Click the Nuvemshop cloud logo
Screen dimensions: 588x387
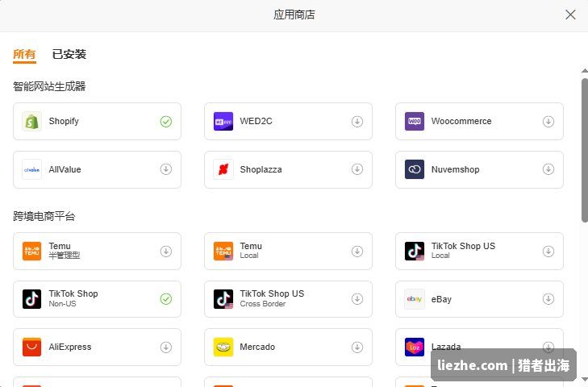[x=415, y=169]
